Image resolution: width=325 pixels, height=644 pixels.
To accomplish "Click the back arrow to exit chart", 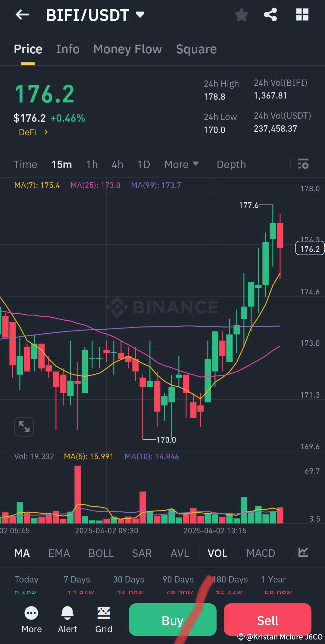I will pyautogui.click(x=21, y=15).
